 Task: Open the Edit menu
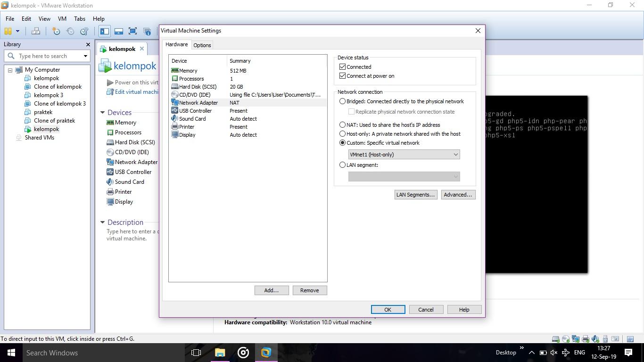point(26,19)
